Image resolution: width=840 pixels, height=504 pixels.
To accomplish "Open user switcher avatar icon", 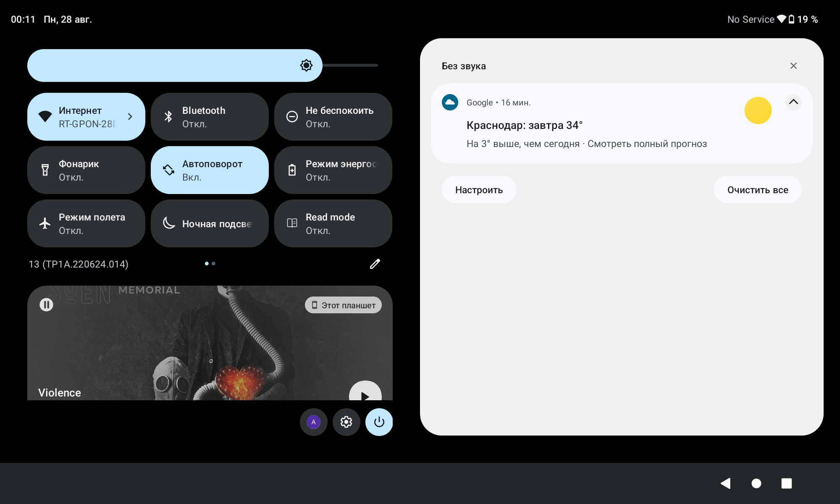I will click(314, 422).
